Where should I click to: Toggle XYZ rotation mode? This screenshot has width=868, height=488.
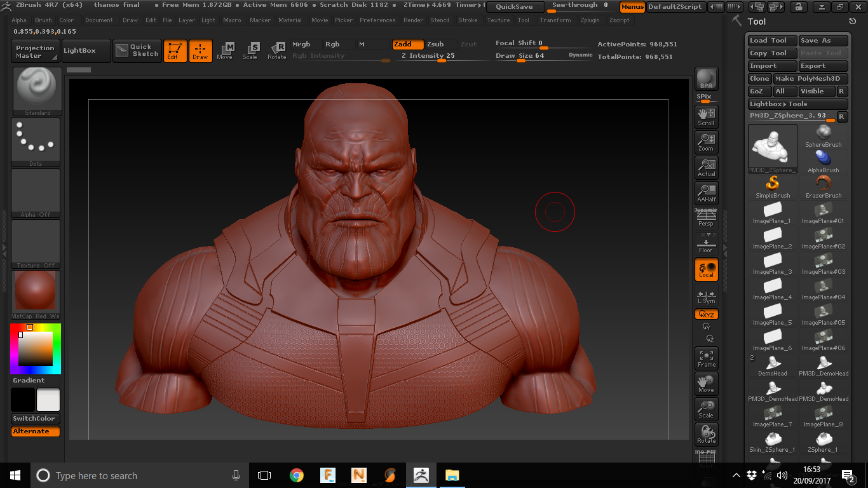[x=706, y=314]
